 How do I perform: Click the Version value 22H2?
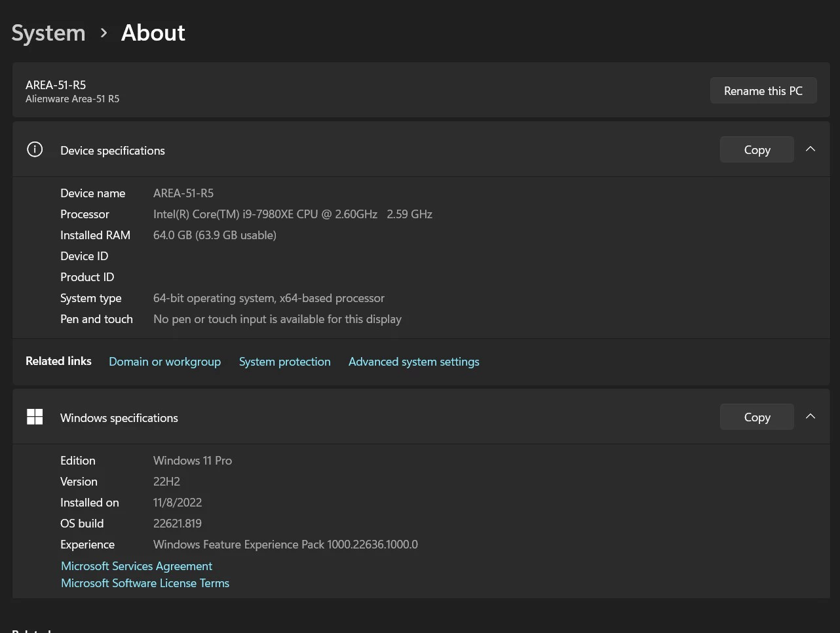[x=166, y=482]
